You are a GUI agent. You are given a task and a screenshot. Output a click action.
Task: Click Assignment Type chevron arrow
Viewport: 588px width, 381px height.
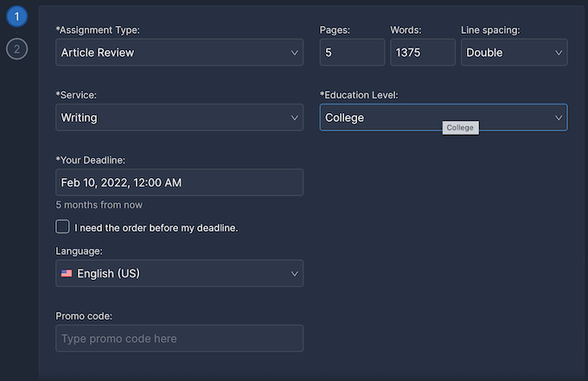[294, 53]
